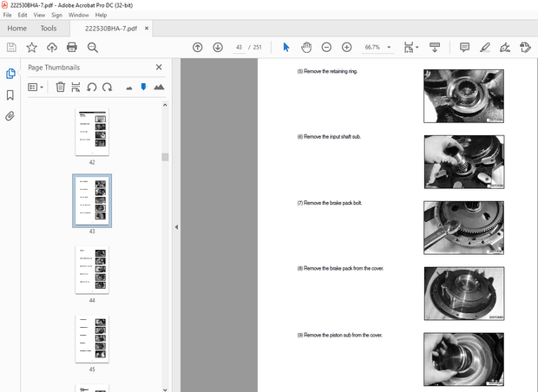The height and width of the screenshot is (392, 538).
Task: Switch to the Tools tab
Action: 49,28
